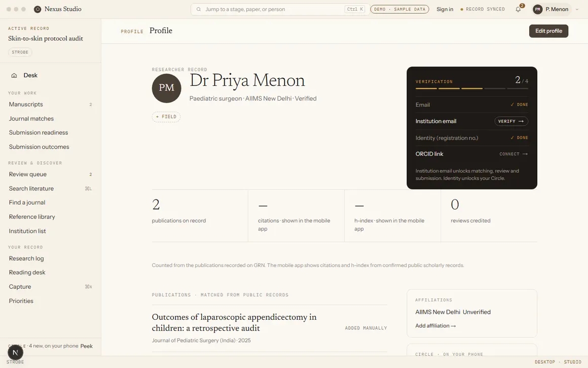Click the Desk home icon
Screen dimensions: 588x368
tap(14, 76)
